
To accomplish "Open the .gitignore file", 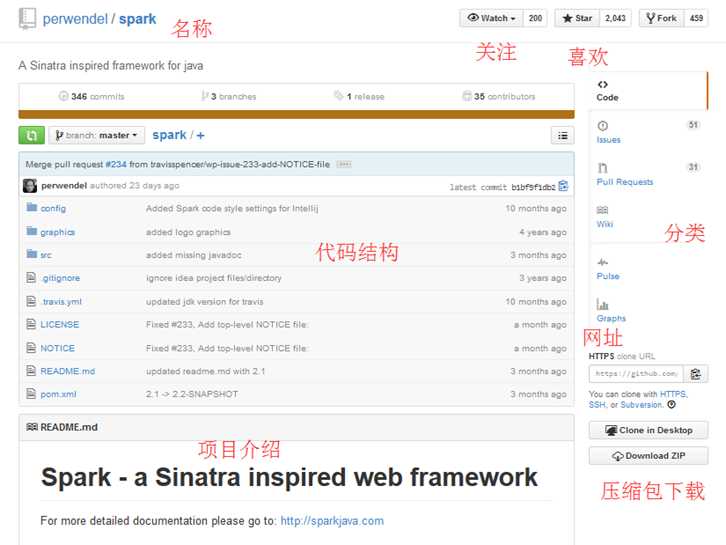I will click(x=60, y=278).
